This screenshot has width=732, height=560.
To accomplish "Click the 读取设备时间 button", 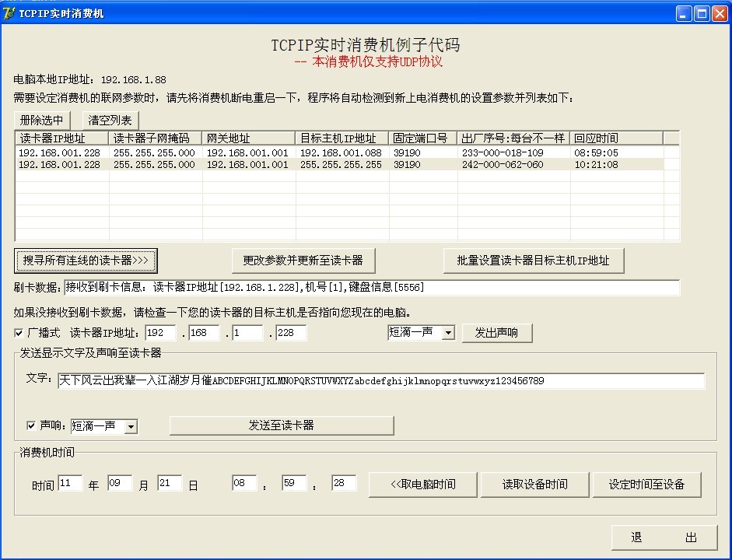I will pyautogui.click(x=534, y=484).
